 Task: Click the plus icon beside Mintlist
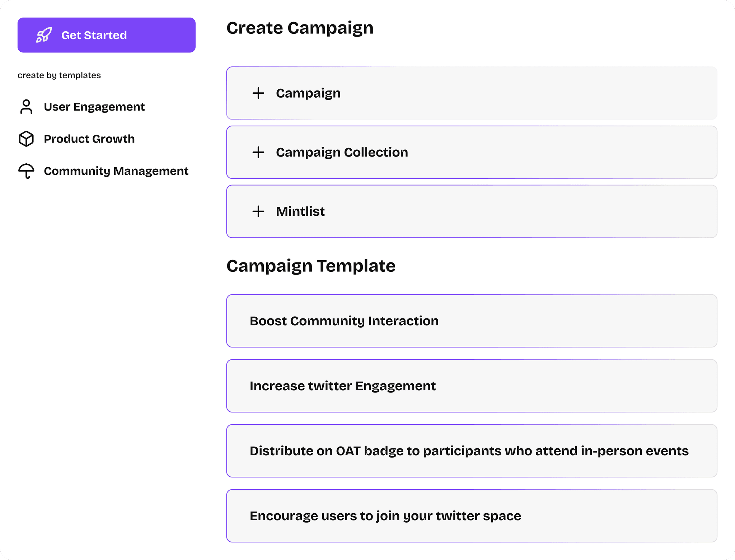pyautogui.click(x=258, y=211)
